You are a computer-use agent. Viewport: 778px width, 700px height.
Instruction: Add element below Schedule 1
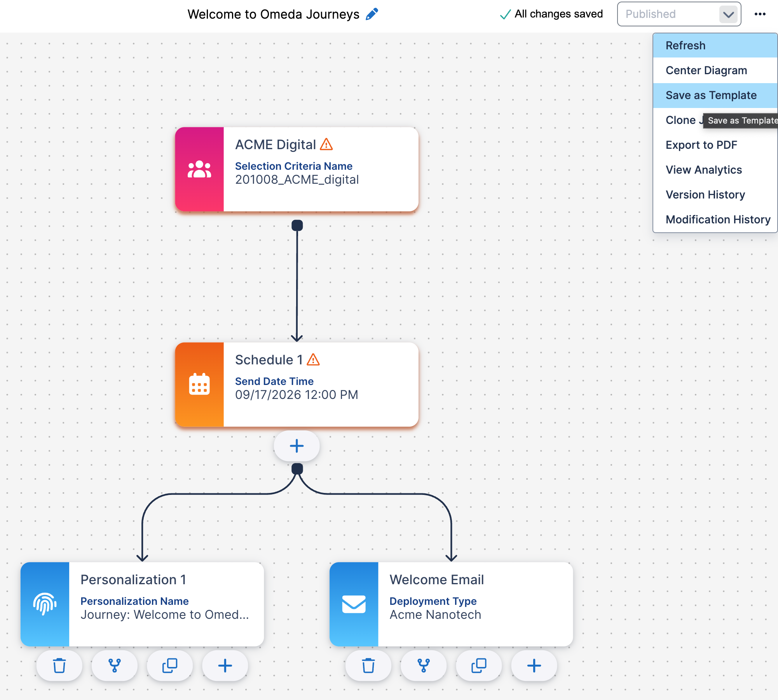click(297, 446)
